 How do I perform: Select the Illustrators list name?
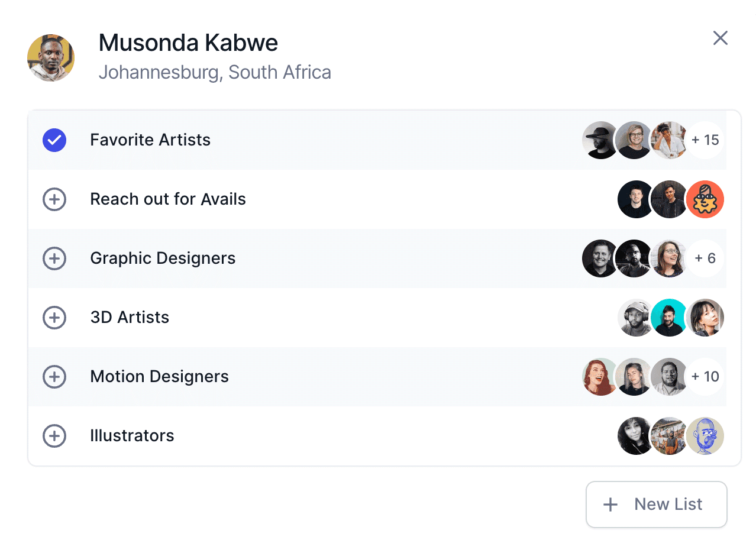coord(132,436)
